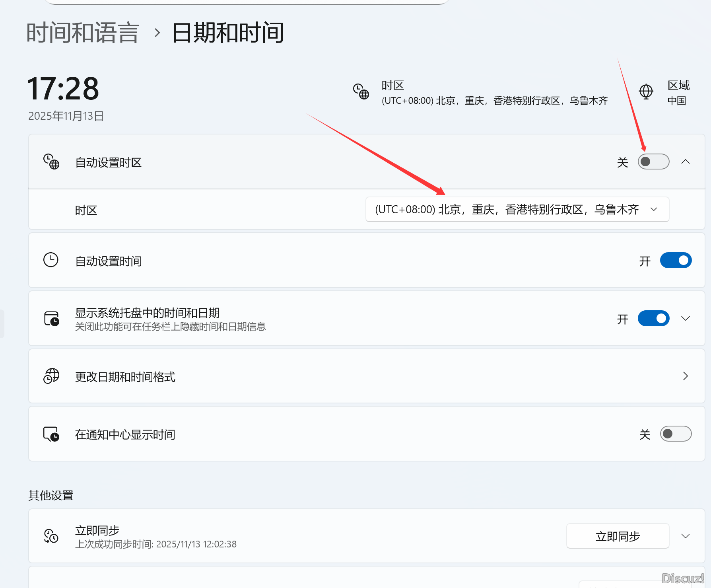Click the system tray date icon

(52, 319)
